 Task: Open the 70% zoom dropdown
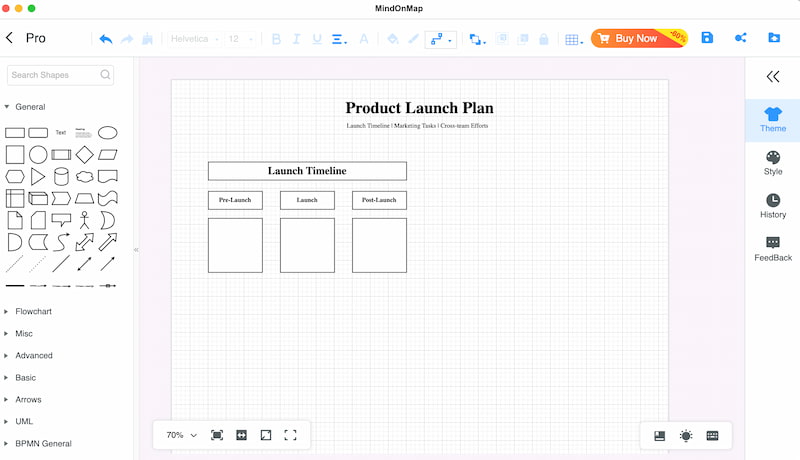pyautogui.click(x=181, y=435)
